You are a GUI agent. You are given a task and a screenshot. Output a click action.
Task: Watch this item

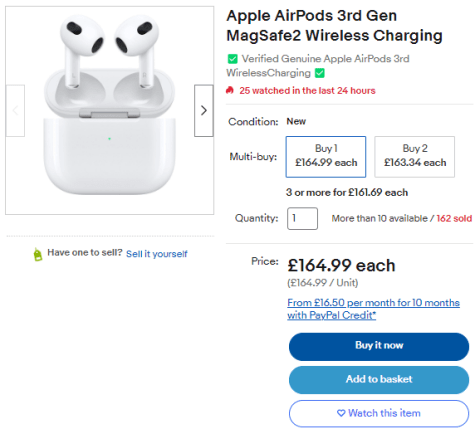(x=379, y=413)
